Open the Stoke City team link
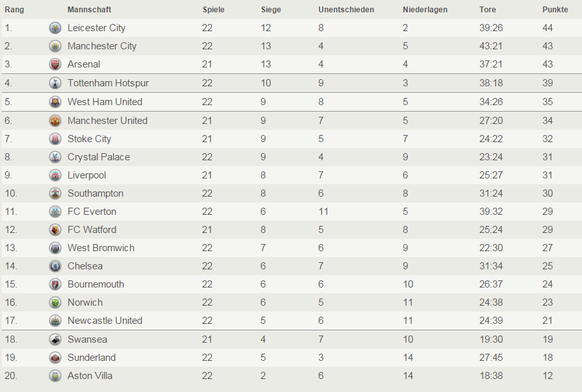The height and width of the screenshot is (392, 582). 89,139
